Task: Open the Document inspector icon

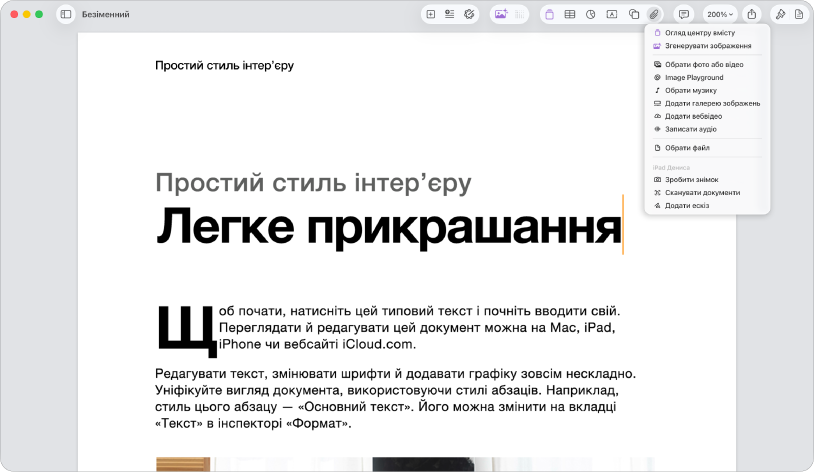Action: coord(799,15)
